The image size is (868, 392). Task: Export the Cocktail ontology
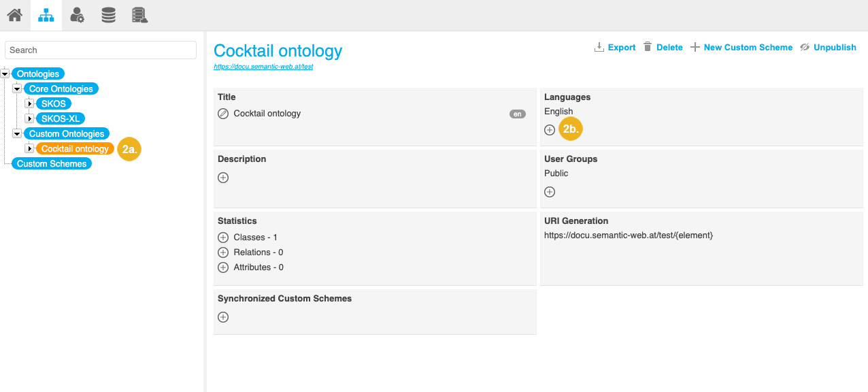[615, 48]
